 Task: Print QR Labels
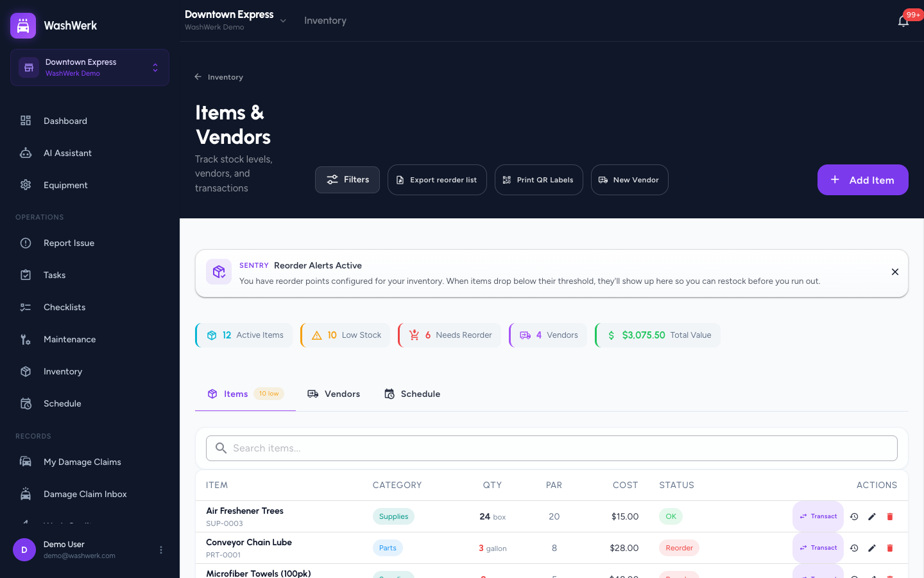pyautogui.click(x=539, y=180)
